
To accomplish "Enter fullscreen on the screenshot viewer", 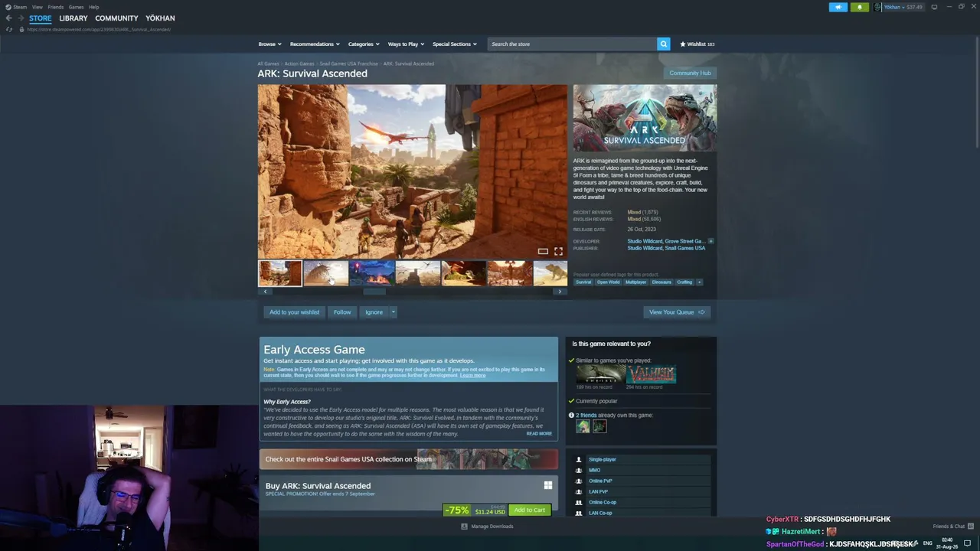I will [558, 251].
